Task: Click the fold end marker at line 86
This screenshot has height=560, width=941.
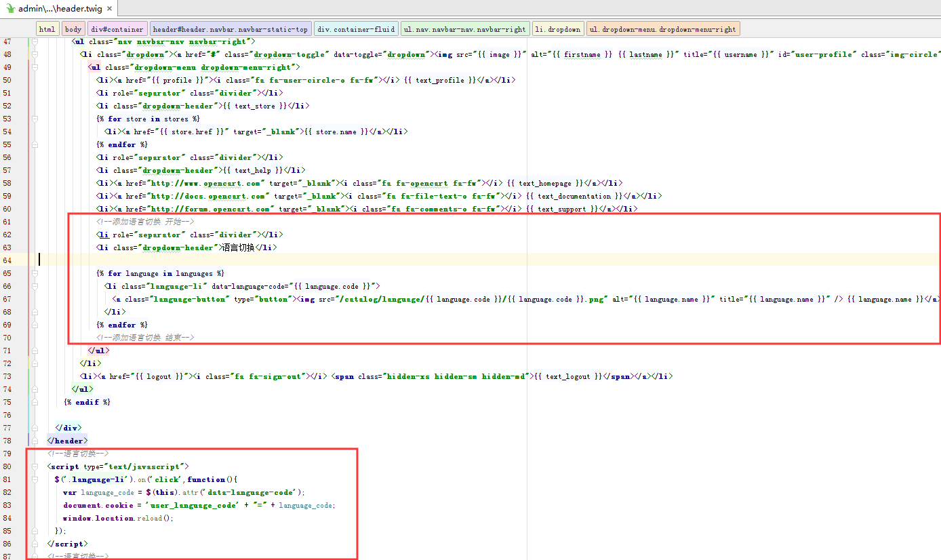Action: coord(35,544)
